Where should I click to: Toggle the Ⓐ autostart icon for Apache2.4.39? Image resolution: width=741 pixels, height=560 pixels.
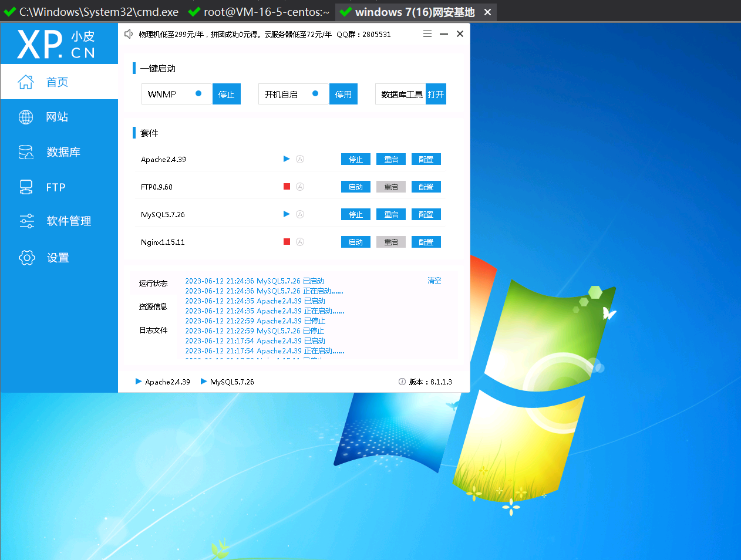(x=300, y=158)
